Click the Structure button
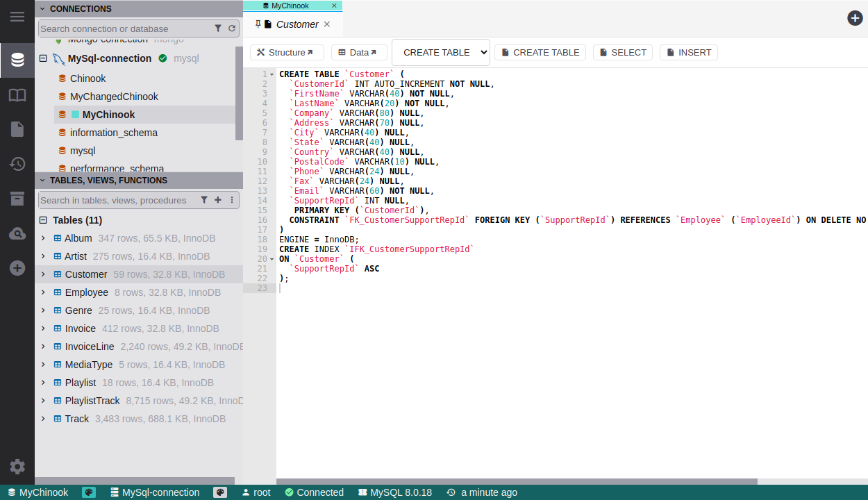Image resolution: width=868 pixels, height=500 pixels. pos(287,52)
